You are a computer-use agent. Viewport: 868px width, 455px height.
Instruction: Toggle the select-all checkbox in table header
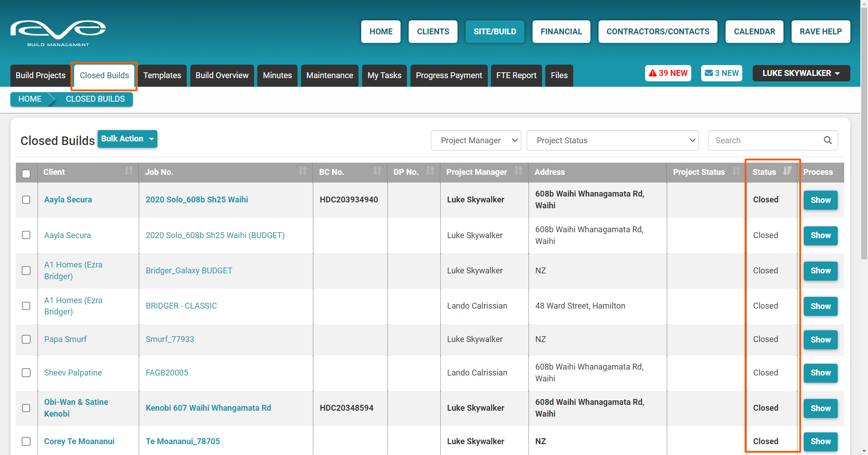click(26, 174)
